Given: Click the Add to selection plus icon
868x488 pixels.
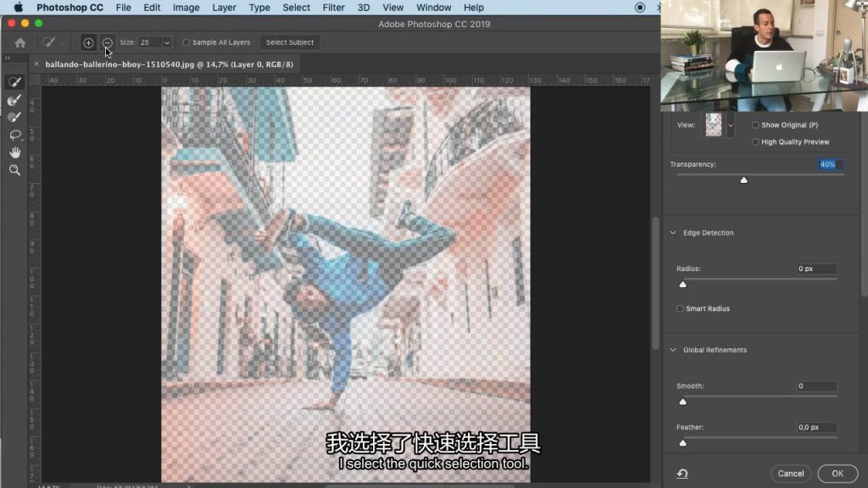Looking at the screenshot, I should [x=88, y=42].
